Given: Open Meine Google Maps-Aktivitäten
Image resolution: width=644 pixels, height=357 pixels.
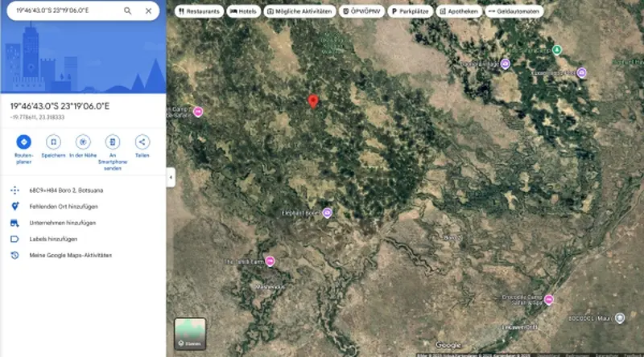Looking at the screenshot, I should [70, 255].
